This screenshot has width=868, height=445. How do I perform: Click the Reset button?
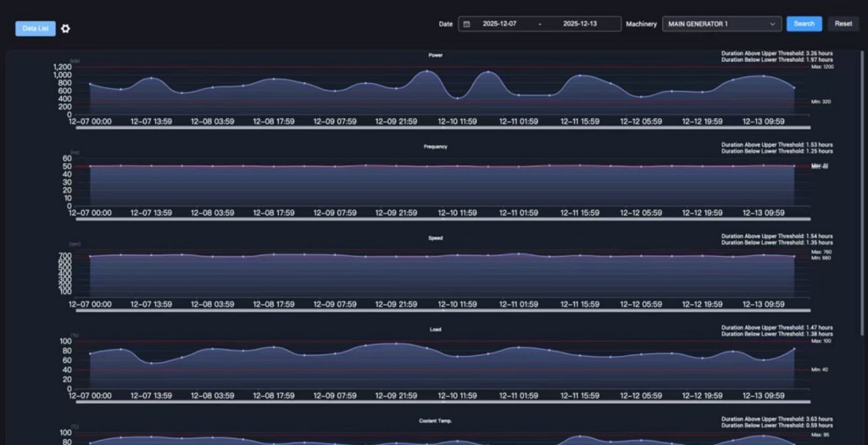tap(843, 24)
